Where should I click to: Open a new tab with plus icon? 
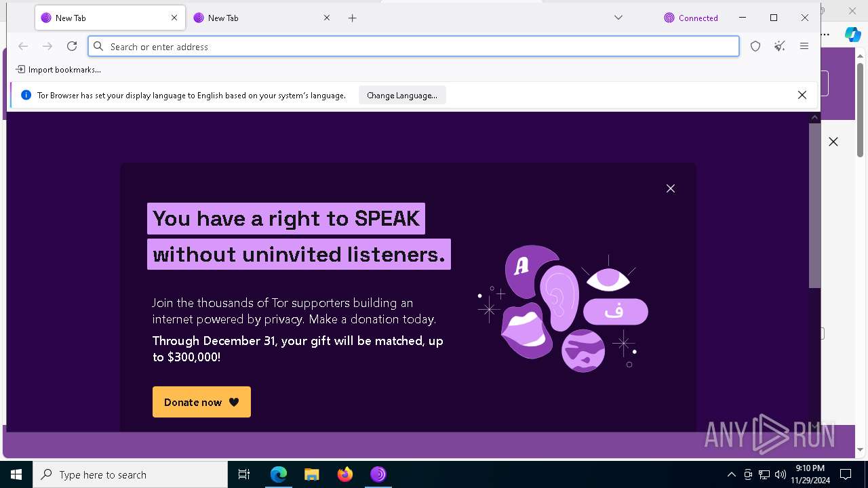pyautogui.click(x=352, y=18)
